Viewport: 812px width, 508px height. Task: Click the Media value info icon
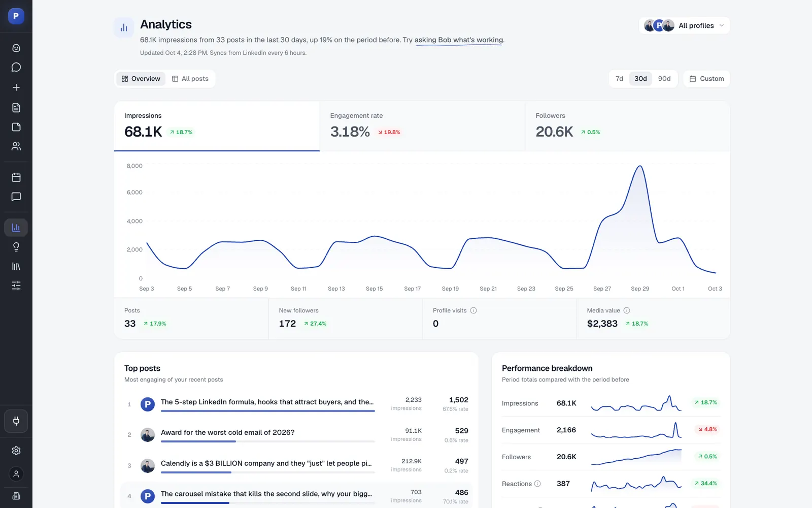point(627,310)
